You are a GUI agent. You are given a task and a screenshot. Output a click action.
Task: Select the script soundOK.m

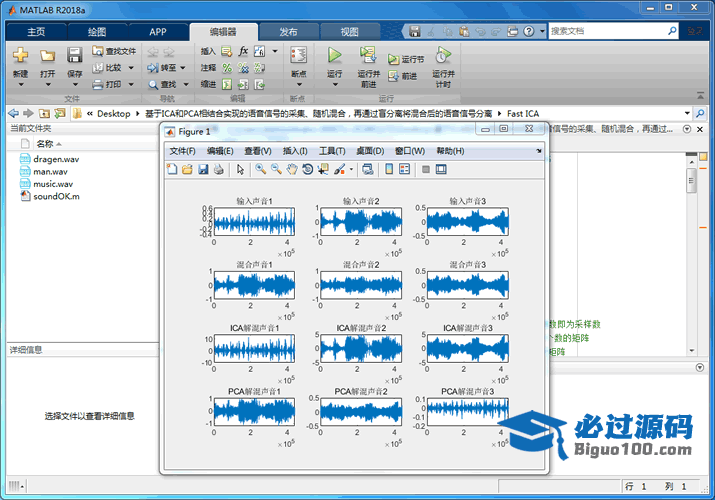[x=56, y=196]
